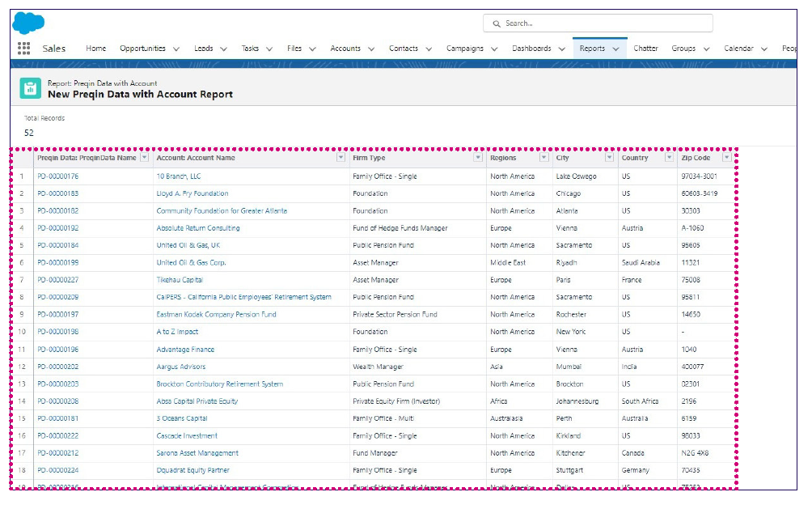Screen dimensions: 812x509
Task: Open the Aargus Advisors account
Action: coord(180,367)
